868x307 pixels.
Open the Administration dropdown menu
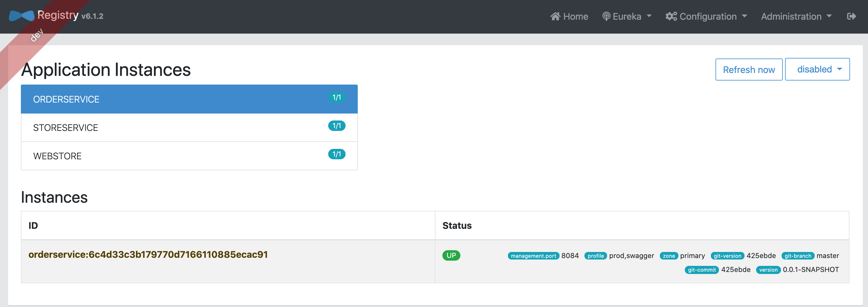click(796, 17)
